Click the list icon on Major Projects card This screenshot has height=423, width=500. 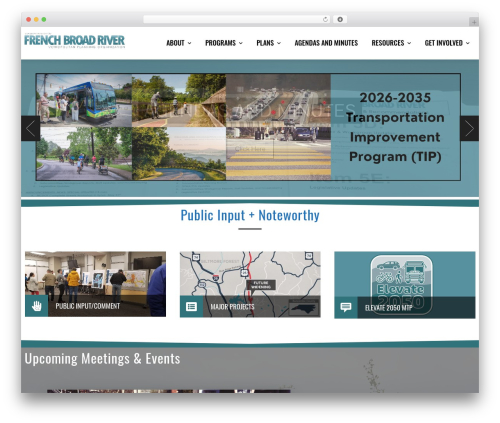pos(191,306)
